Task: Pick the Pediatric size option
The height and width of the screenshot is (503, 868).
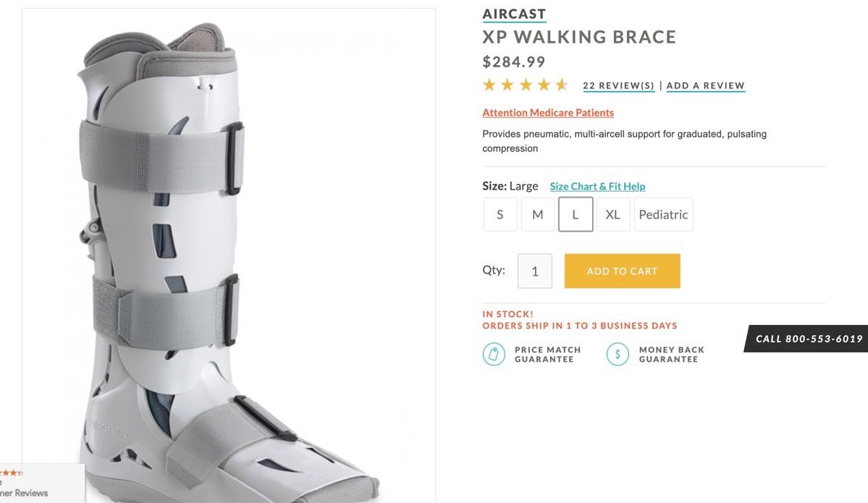Action: click(x=663, y=214)
